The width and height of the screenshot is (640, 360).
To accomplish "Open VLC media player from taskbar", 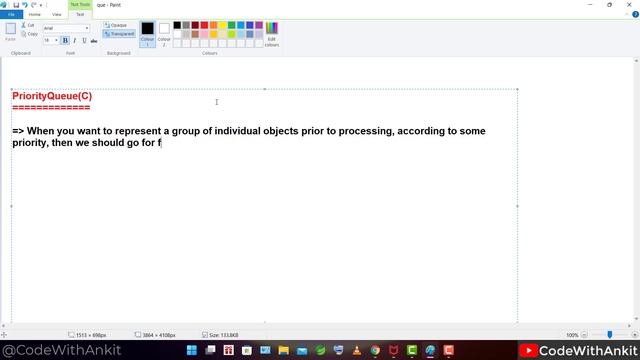I will tap(357, 350).
